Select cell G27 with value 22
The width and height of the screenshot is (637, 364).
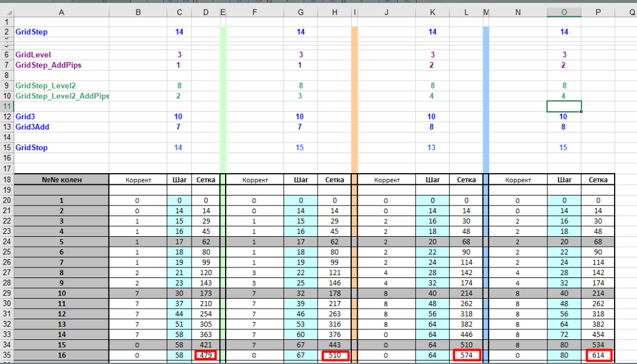(300, 273)
